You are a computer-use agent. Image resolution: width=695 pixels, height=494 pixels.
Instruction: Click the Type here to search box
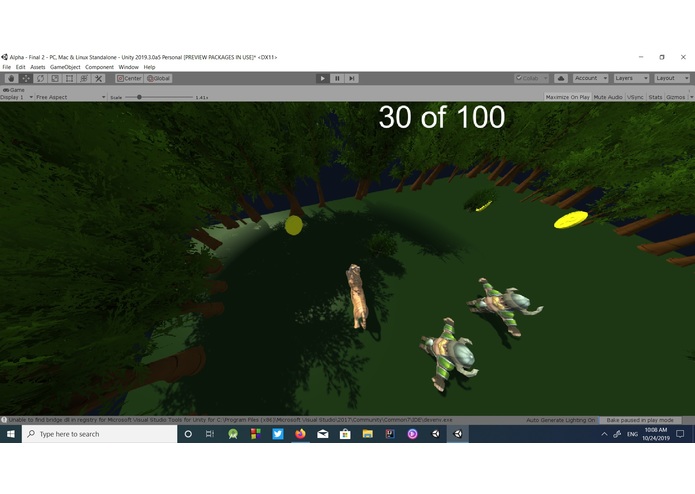pyautogui.click(x=99, y=434)
